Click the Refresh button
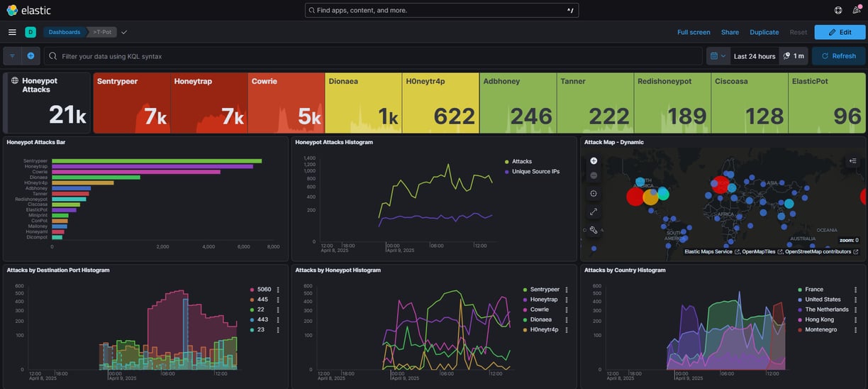Viewport: 868px width, 389px height. [x=838, y=56]
